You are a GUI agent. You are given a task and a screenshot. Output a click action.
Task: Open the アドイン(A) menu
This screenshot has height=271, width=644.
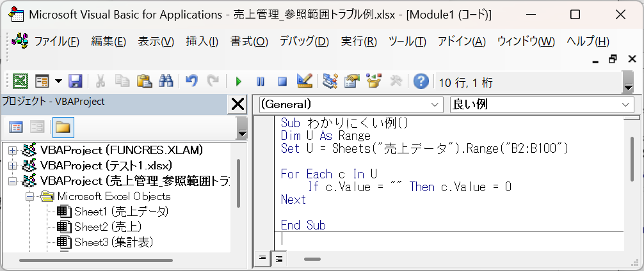[462, 42]
